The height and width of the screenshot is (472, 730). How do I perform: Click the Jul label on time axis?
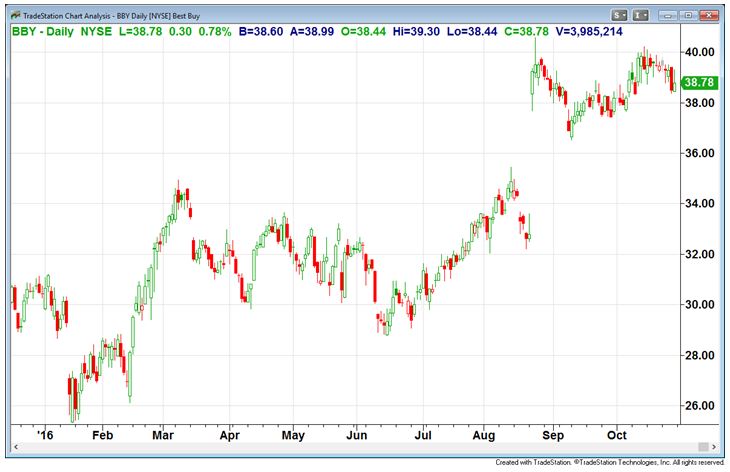423,435
